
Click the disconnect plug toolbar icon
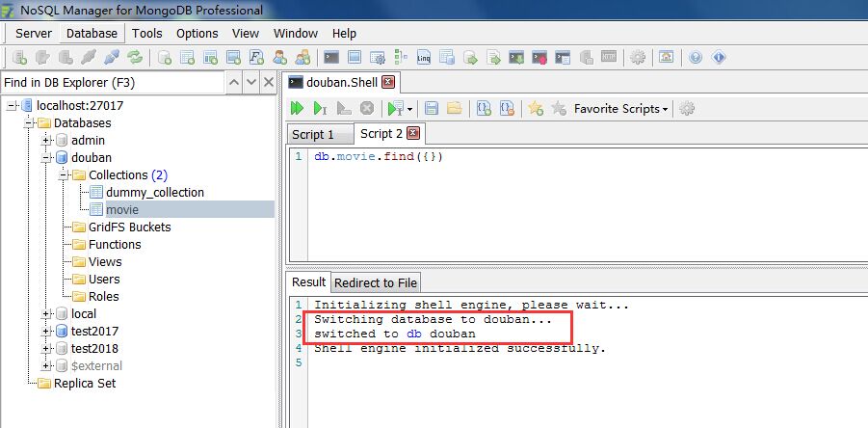tap(89, 57)
